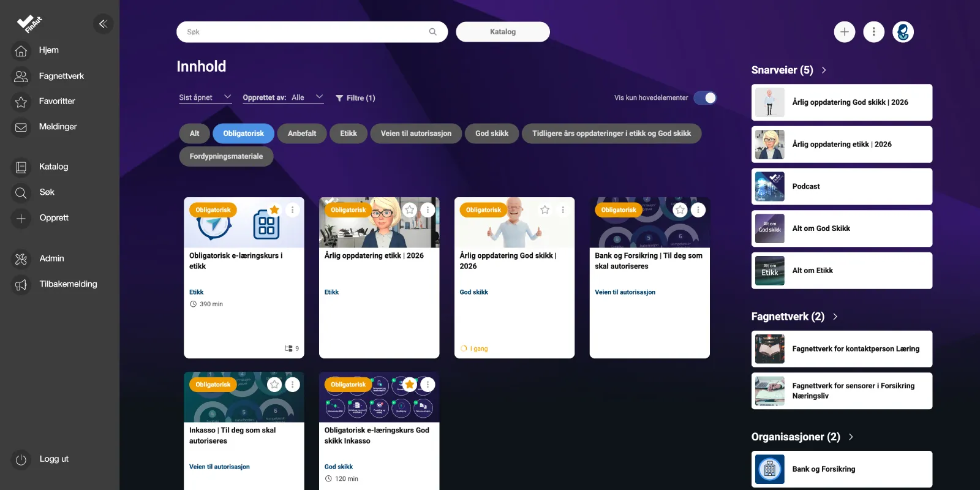Viewport: 980px width, 490px height.
Task: Select the God skikk category tab
Action: [492, 134]
